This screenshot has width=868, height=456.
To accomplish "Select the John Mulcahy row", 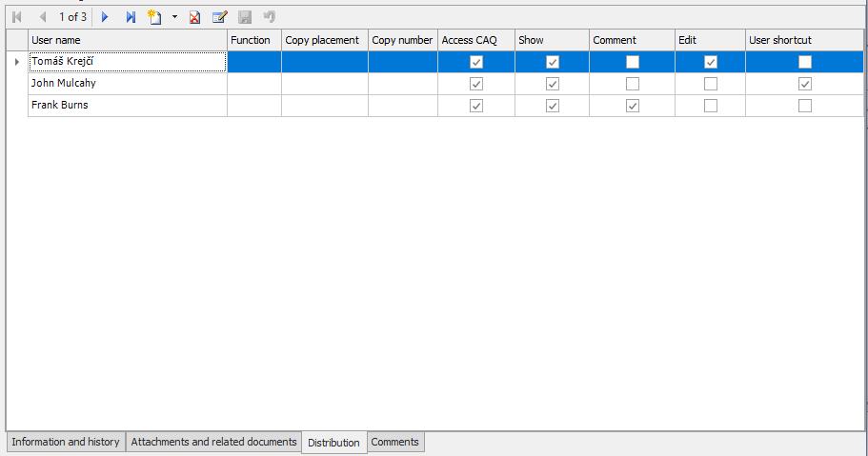I will tap(446, 84).
